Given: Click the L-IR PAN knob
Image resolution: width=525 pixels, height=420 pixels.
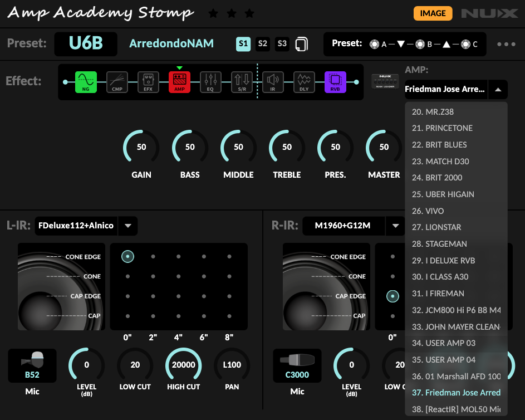Looking at the screenshot, I should point(232,365).
